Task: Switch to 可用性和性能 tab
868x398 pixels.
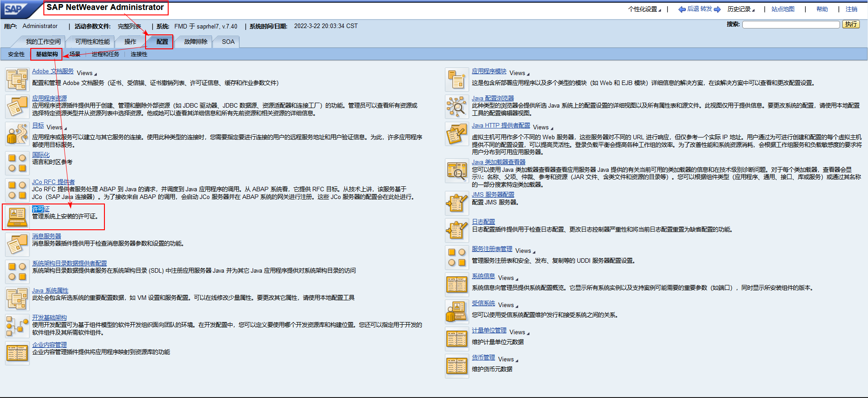Action: (92, 42)
